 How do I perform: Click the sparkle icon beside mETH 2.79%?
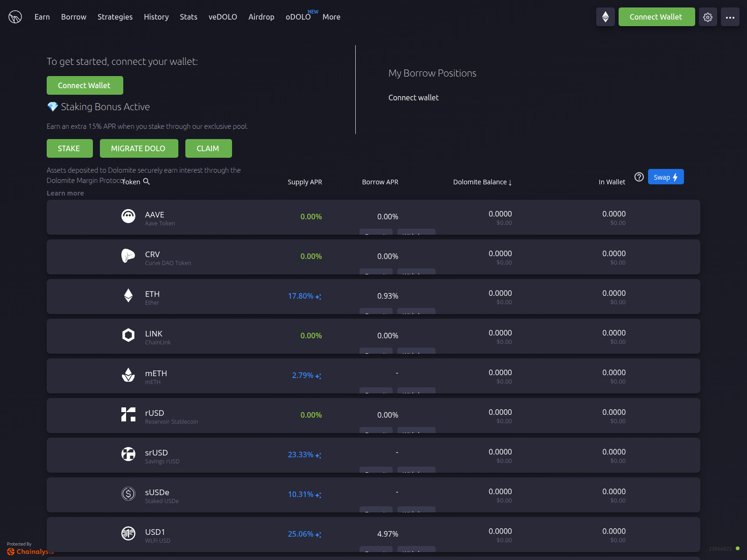318,376
